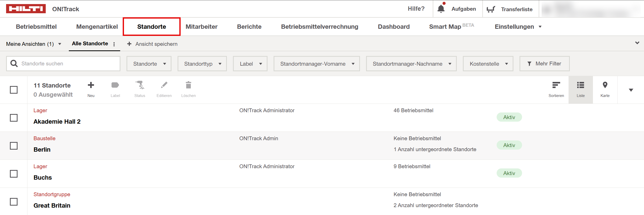This screenshot has width=644, height=215.
Task: Open the Berichte tab
Action: (249, 27)
